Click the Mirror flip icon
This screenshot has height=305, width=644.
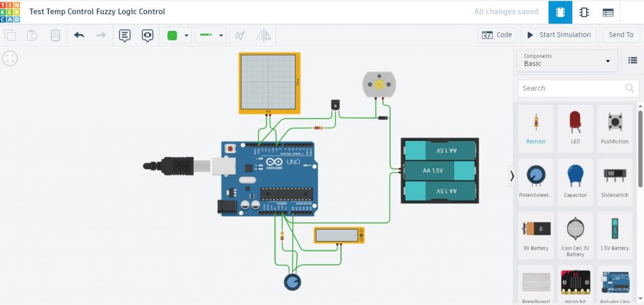pyautogui.click(x=264, y=36)
